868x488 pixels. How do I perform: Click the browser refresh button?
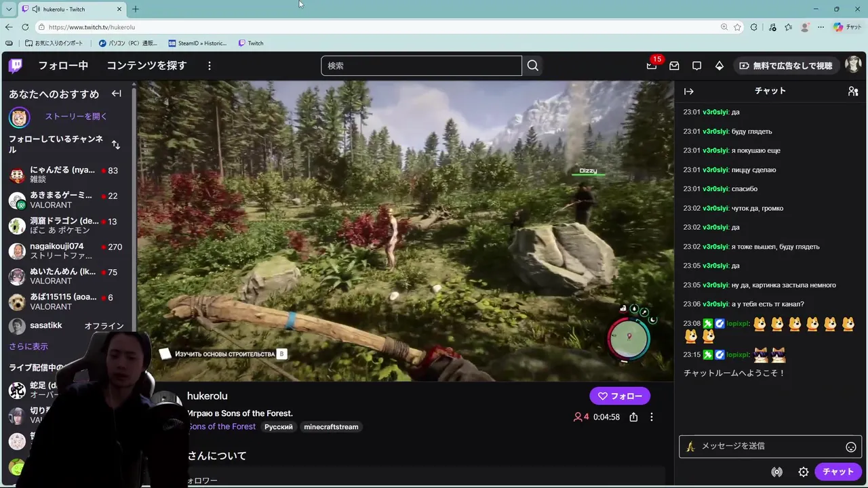pyautogui.click(x=25, y=27)
